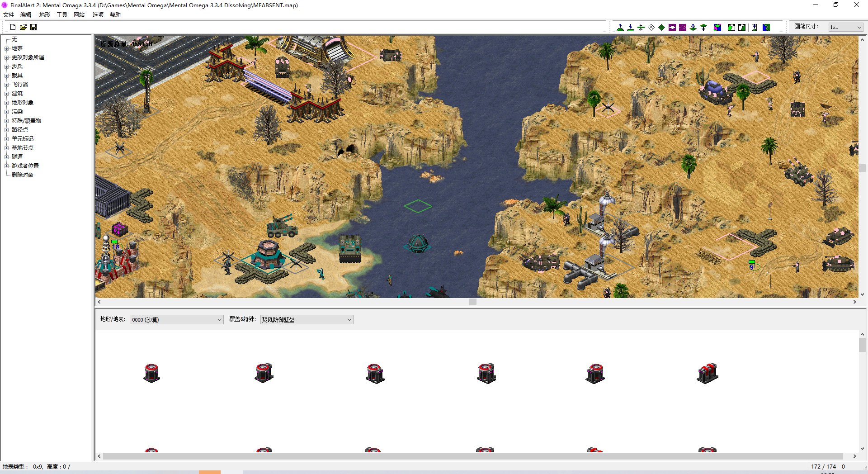Select the lower single tile arrow icon

point(703,28)
